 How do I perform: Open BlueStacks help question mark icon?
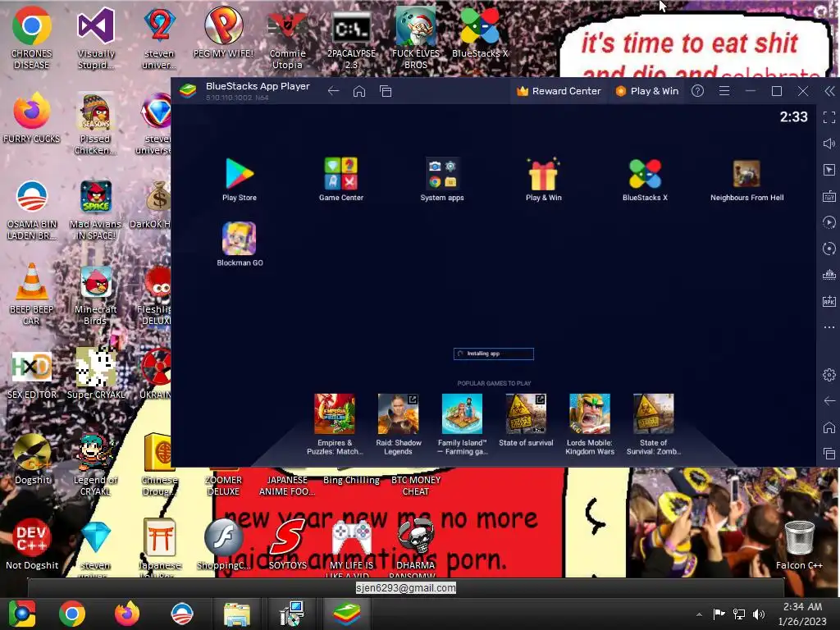click(697, 91)
